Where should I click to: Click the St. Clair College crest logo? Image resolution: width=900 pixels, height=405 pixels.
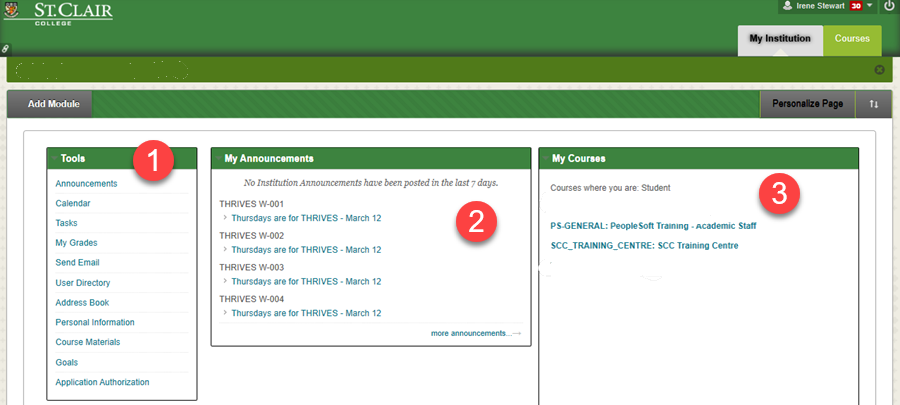12,12
